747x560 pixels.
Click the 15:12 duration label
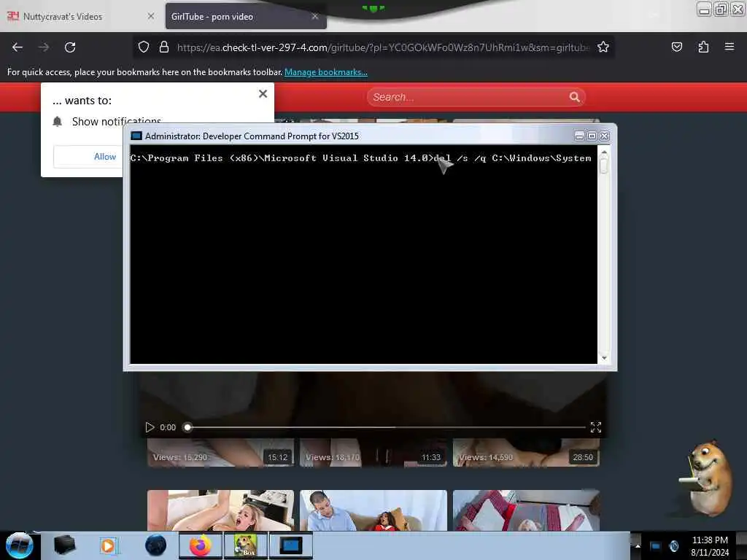tap(277, 457)
